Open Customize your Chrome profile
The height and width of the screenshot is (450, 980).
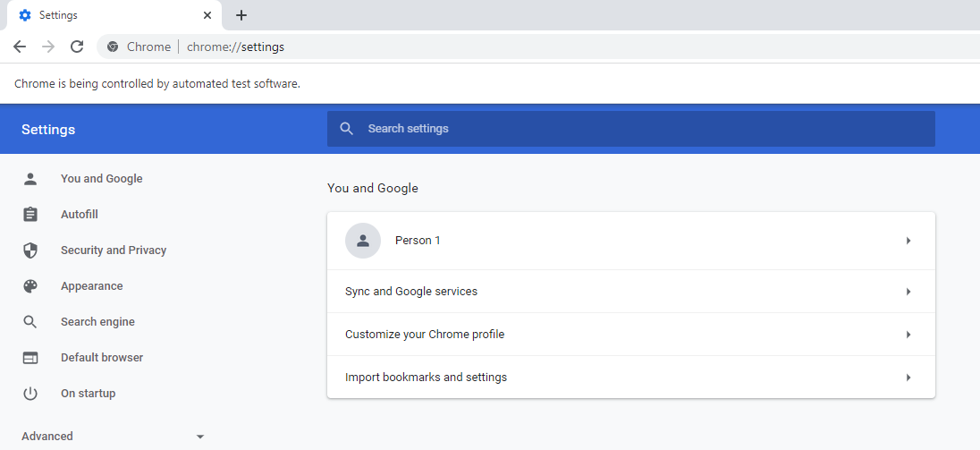[630, 335]
